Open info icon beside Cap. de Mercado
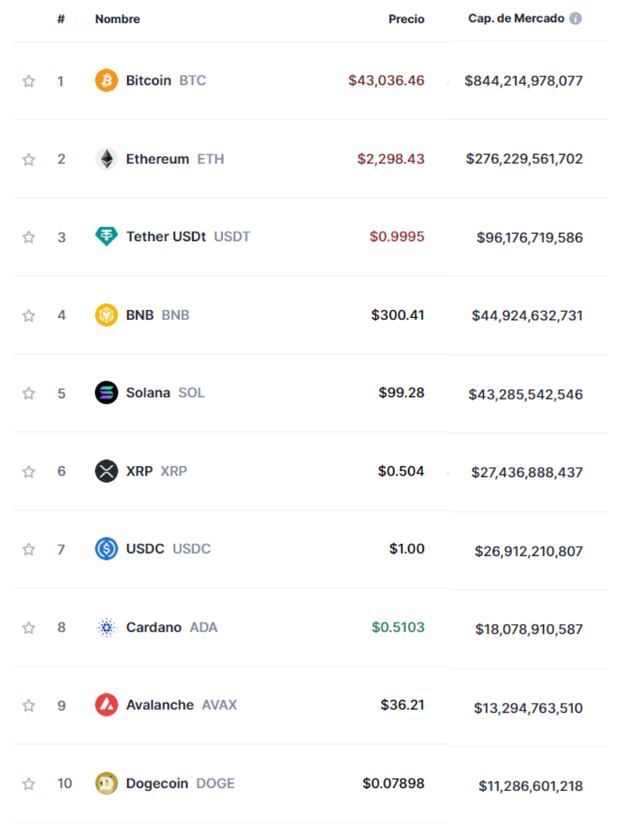This screenshot has height=824, width=620. [x=576, y=19]
